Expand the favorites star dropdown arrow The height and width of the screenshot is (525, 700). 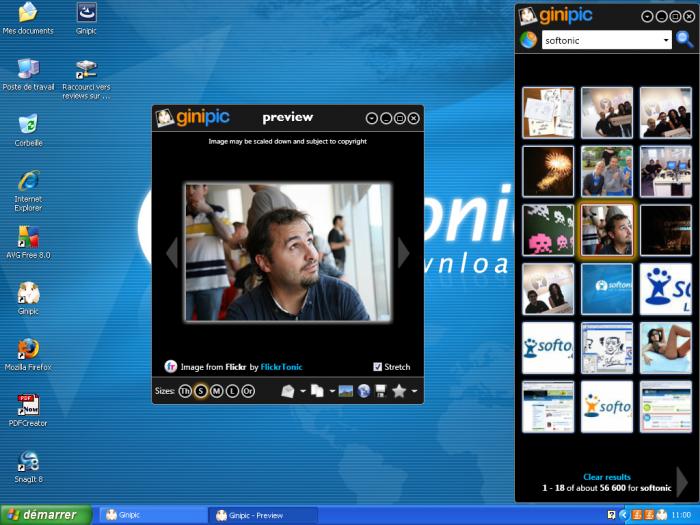[x=414, y=391]
